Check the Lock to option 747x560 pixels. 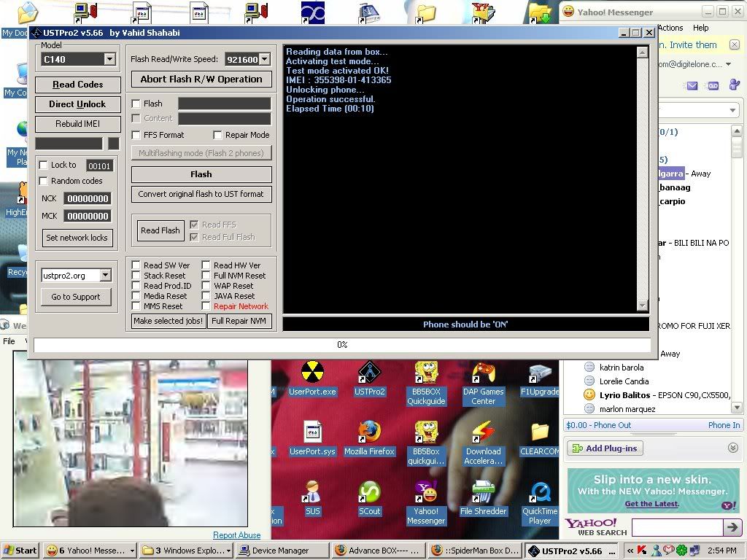point(43,165)
